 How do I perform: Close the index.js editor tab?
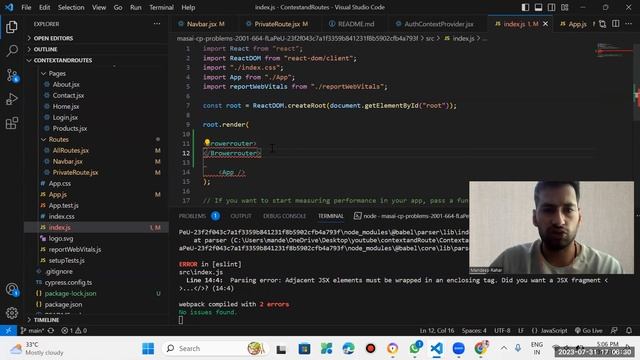pos(545,24)
